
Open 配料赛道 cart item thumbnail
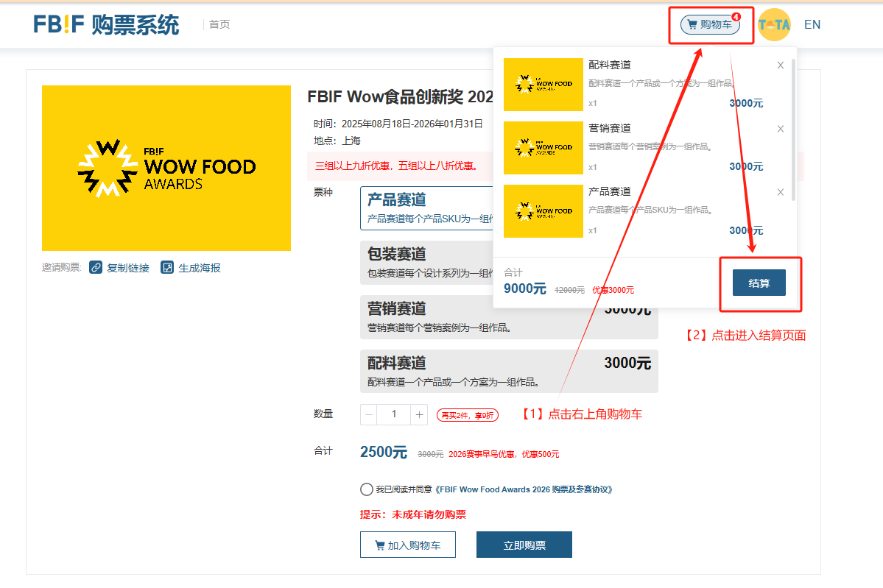(x=543, y=85)
